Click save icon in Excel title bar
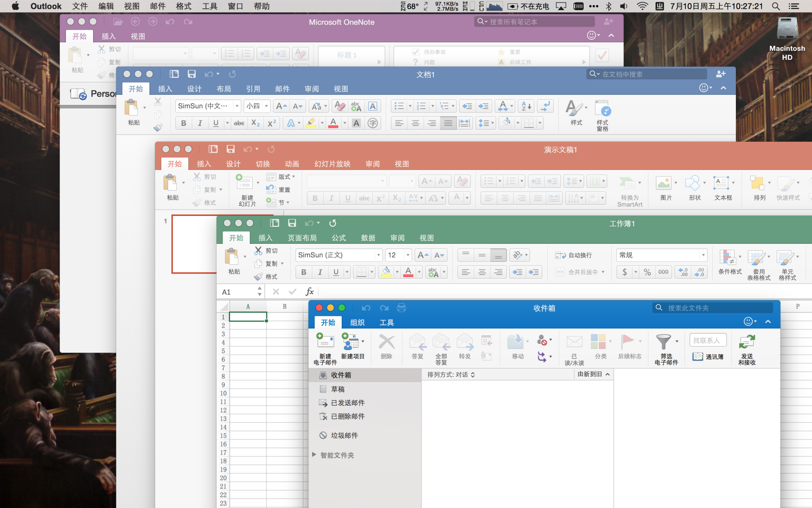 click(x=292, y=223)
